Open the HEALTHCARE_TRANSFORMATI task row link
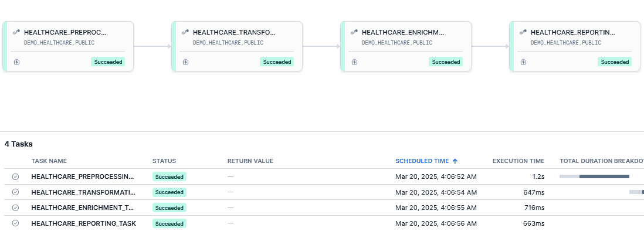The width and height of the screenshot is (644, 231). click(83, 192)
